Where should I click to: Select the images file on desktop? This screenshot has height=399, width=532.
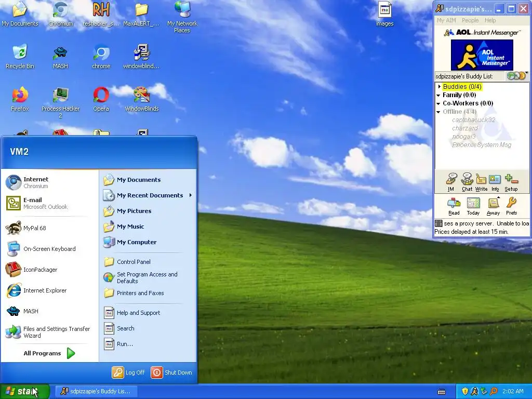pyautogui.click(x=385, y=14)
